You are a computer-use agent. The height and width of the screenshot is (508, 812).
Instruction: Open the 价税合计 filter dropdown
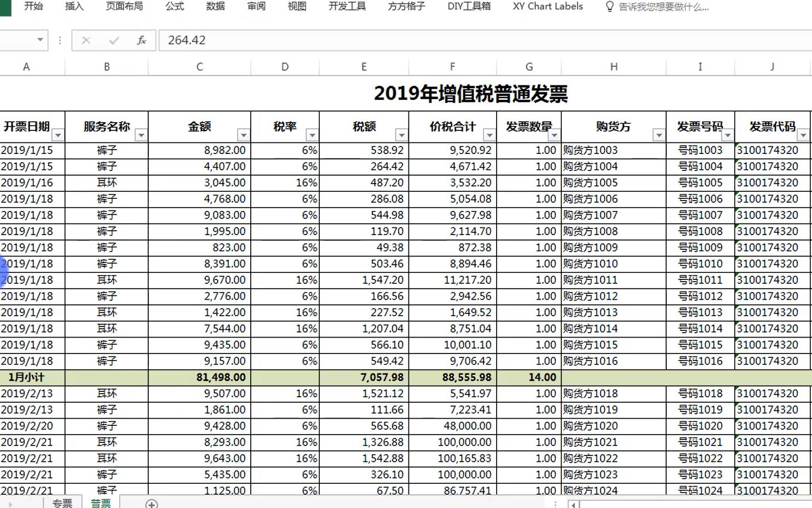[489, 135]
